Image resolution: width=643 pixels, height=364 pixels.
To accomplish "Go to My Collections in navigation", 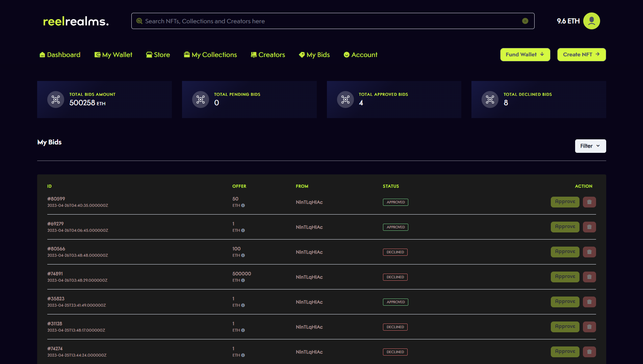I will (x=210, y=55).
